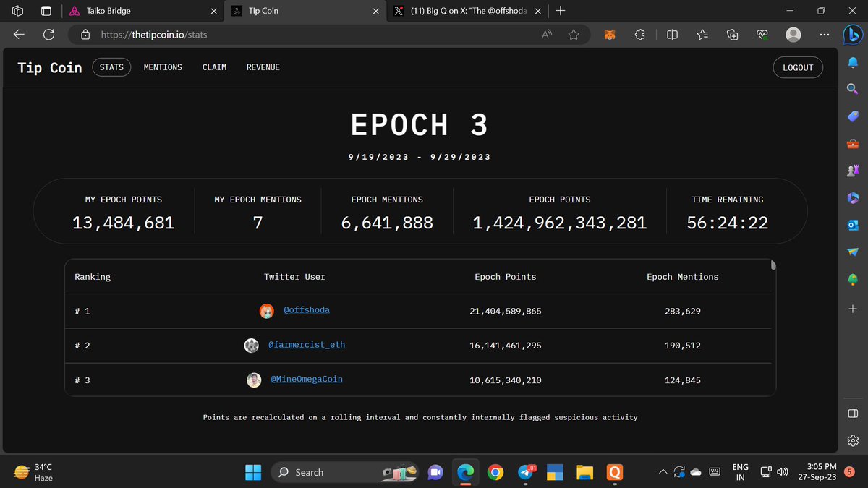
Task: Open the Edge profile avatar
Action: pos(793,35)
